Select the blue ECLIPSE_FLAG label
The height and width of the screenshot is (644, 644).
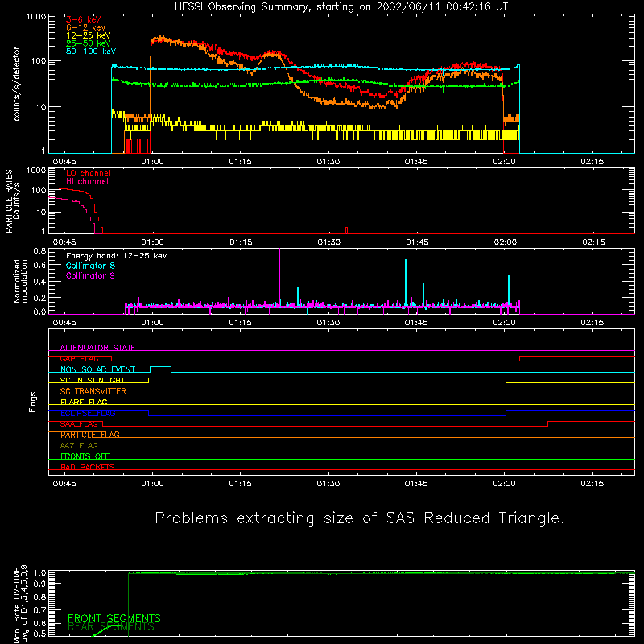(x=88, y=413)
